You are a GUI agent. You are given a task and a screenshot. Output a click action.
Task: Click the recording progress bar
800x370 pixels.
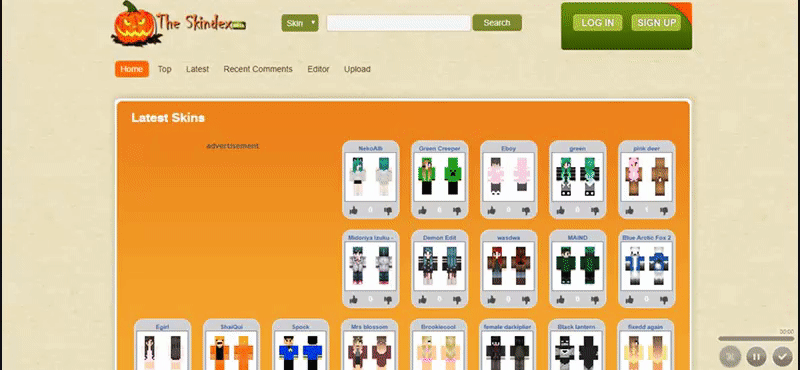756,338
